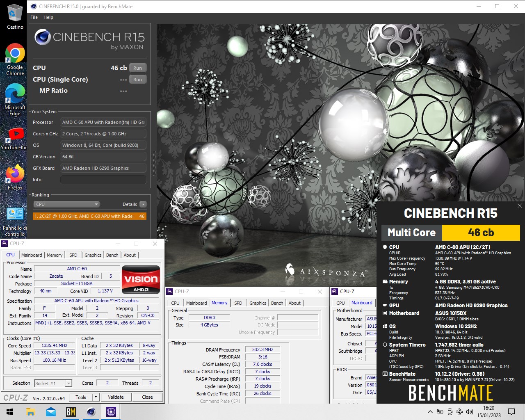Click the Close button in CPU-Z
525x420 pixels.
[147, 397]
